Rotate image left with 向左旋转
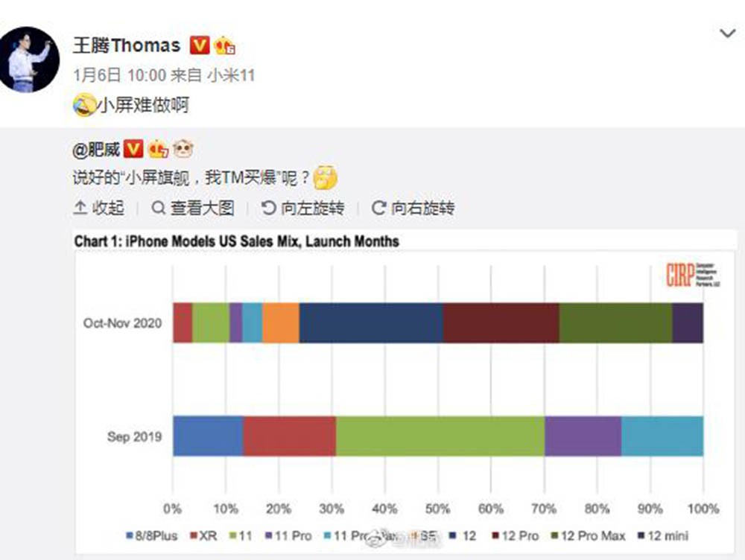The image size is (745, 560). coord(303,208)
